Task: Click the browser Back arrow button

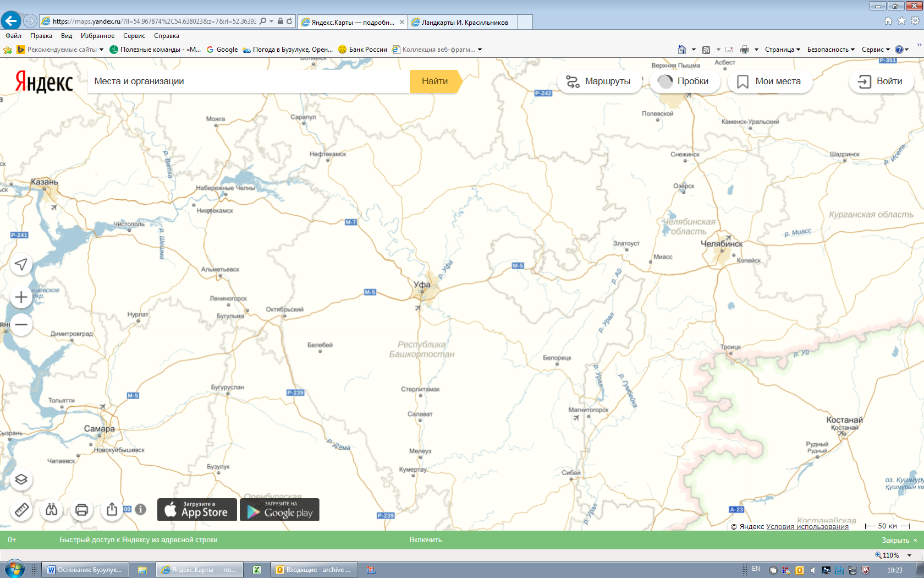Action: pyautogui.click(x=11, y=21)
